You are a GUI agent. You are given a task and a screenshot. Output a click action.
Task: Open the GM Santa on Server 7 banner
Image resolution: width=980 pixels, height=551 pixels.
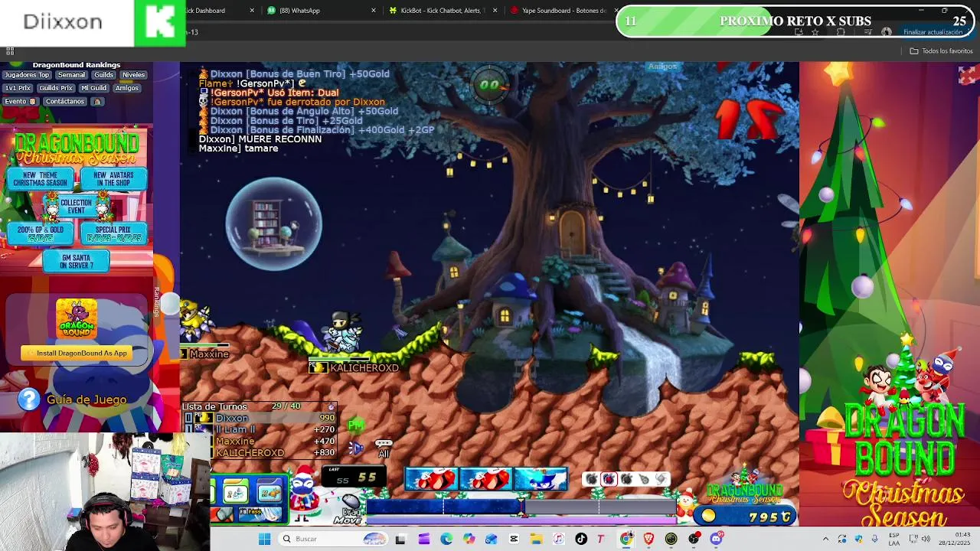(76, 261)
